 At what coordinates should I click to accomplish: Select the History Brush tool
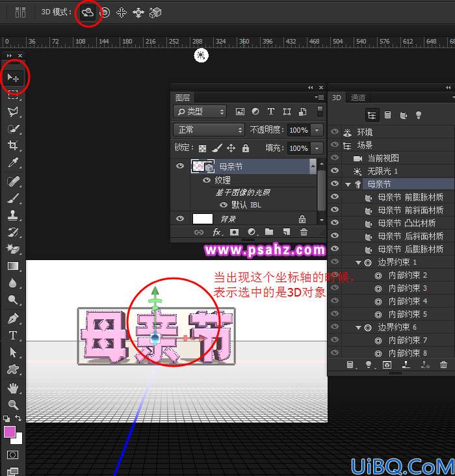tap(13, 232)
